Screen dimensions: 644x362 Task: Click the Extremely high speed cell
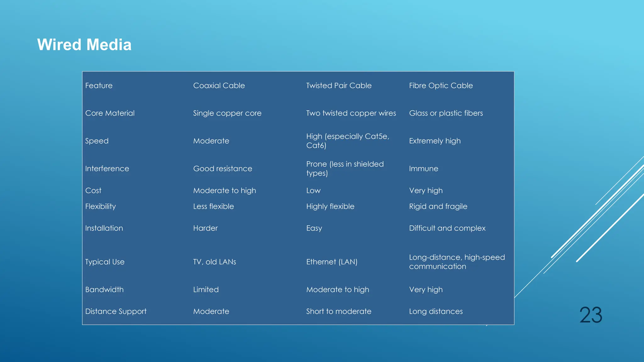(435, 141)
